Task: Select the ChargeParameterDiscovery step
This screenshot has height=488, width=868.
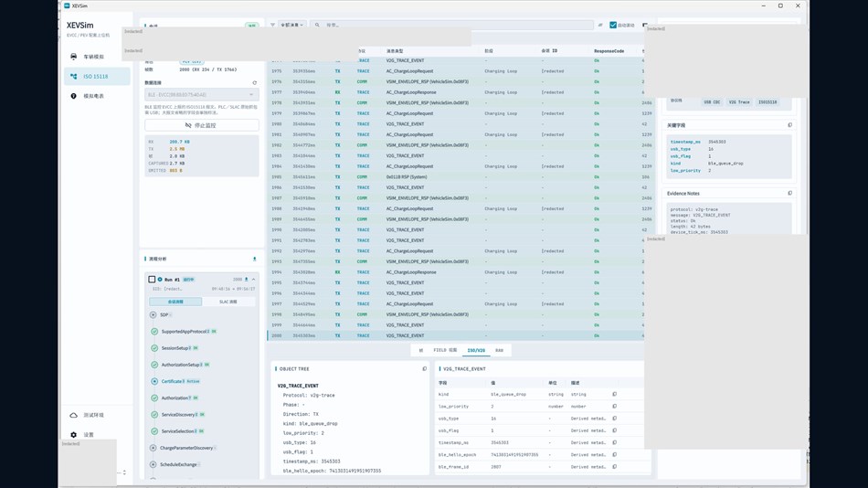Action: coord(186,448)
